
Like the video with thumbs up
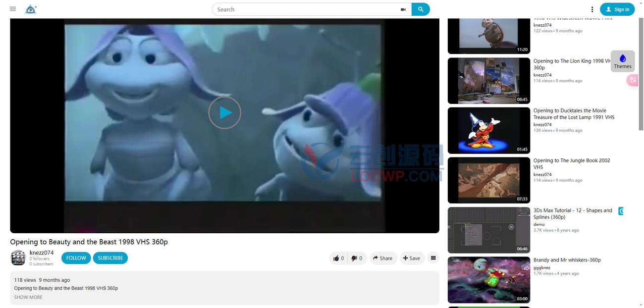(x=339, y=258)
